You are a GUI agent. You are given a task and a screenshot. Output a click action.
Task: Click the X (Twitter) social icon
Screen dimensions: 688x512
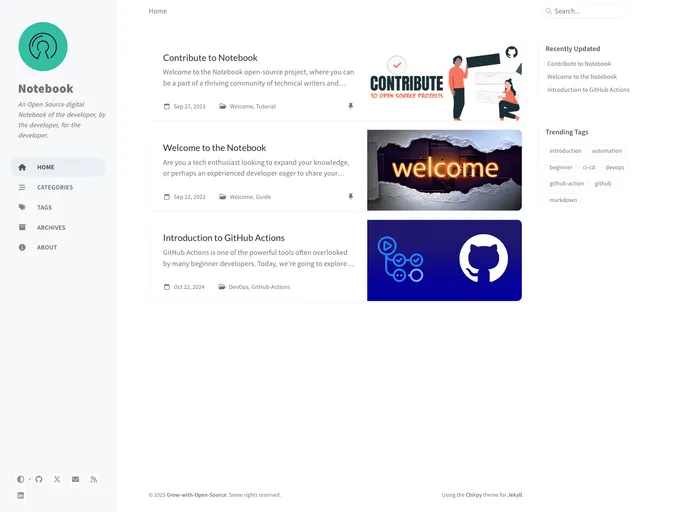57,479
